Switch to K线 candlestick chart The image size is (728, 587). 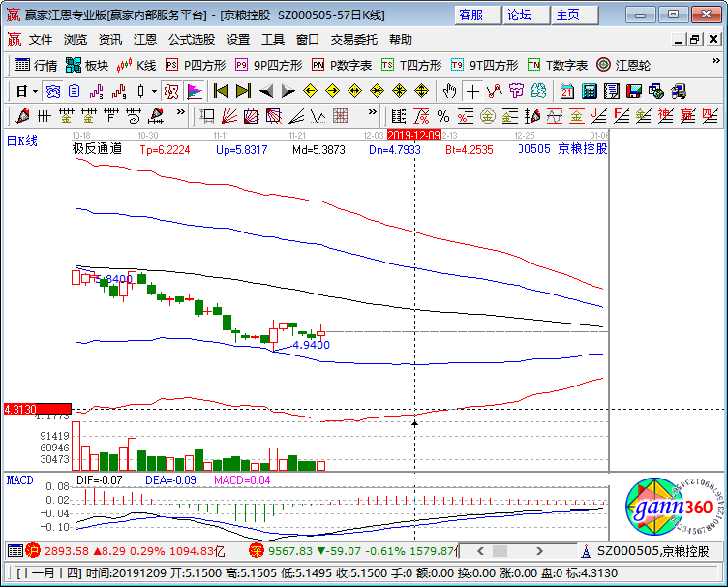coord(136,65)
